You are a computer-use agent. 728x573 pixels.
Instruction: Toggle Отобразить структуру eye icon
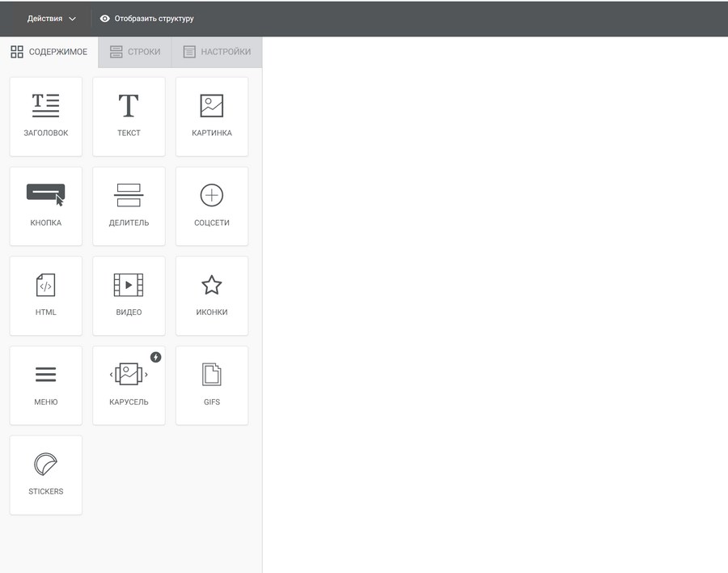point(105,19)
